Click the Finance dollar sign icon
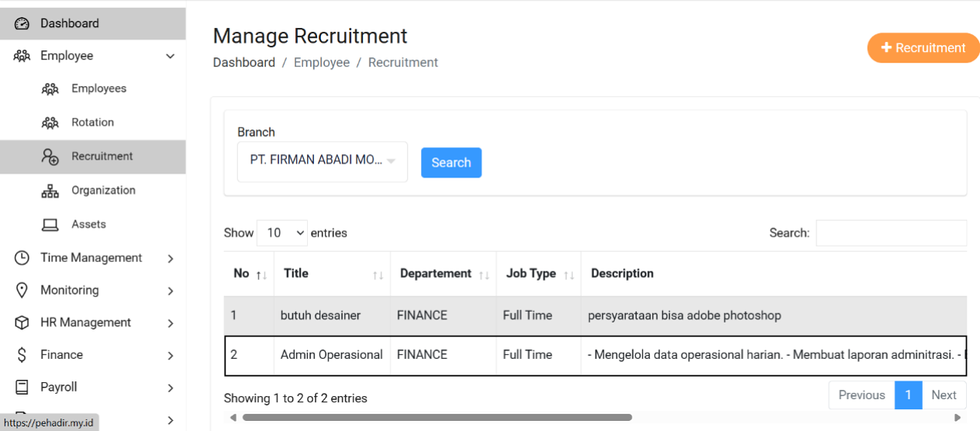 coord(22,355)
